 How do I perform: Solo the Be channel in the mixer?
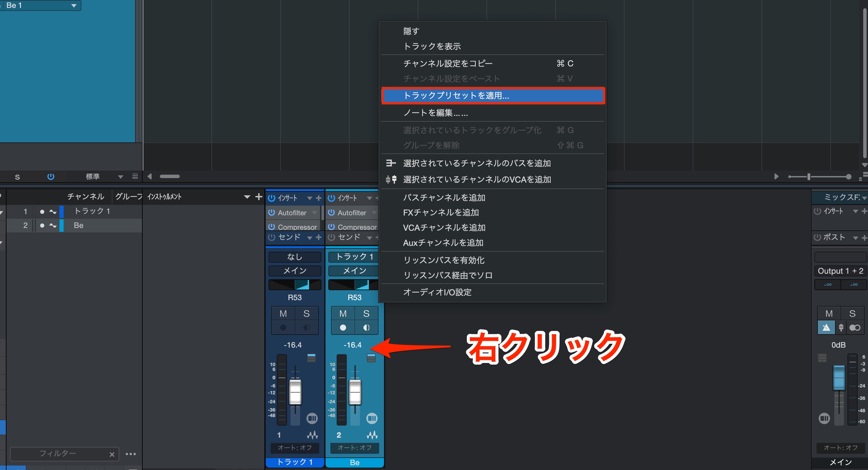(x=366, y=314)
